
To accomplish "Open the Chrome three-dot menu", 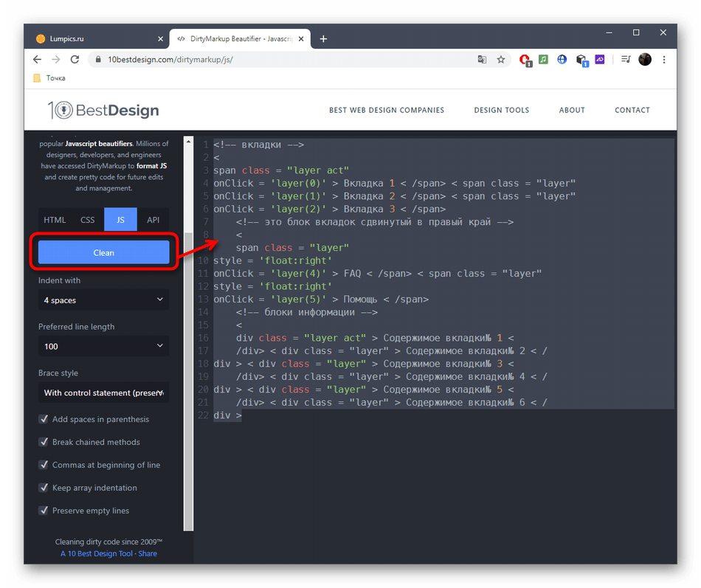I will [x=665, y=60].
